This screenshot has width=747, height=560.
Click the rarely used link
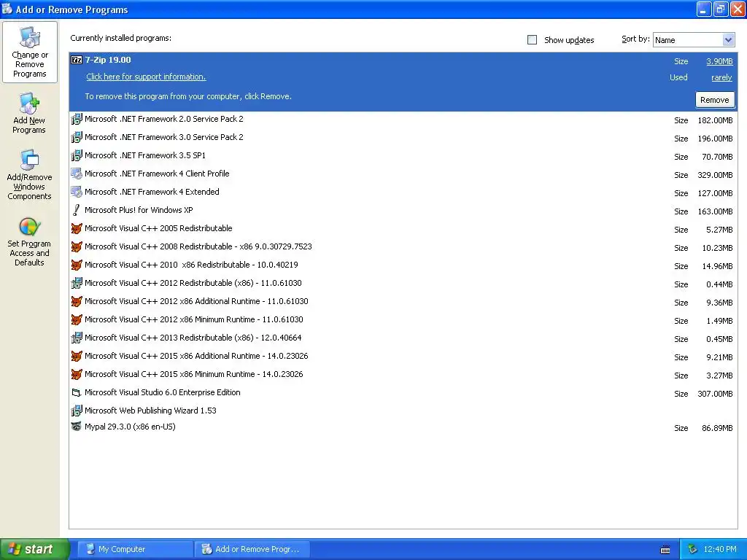click(x=721, y=77)
